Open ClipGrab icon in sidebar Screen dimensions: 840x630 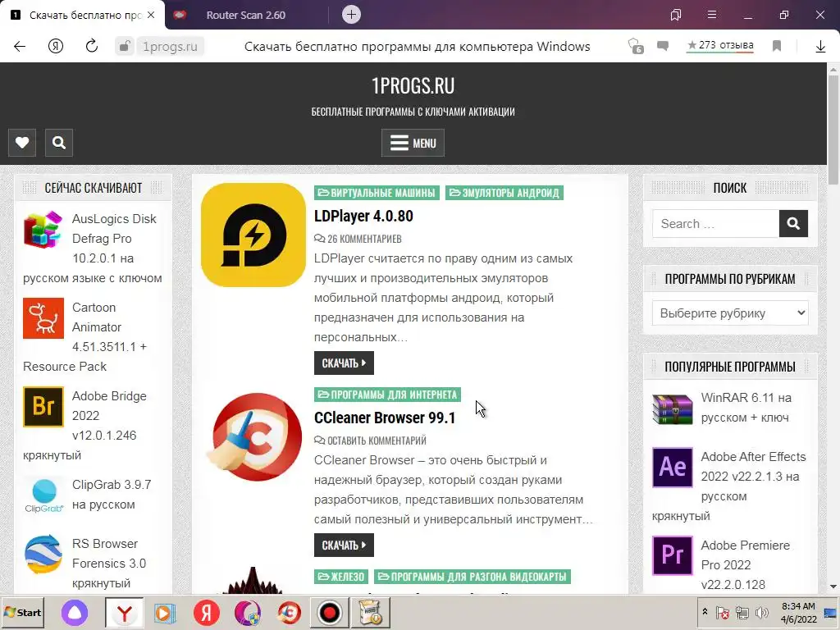[43, 495]
